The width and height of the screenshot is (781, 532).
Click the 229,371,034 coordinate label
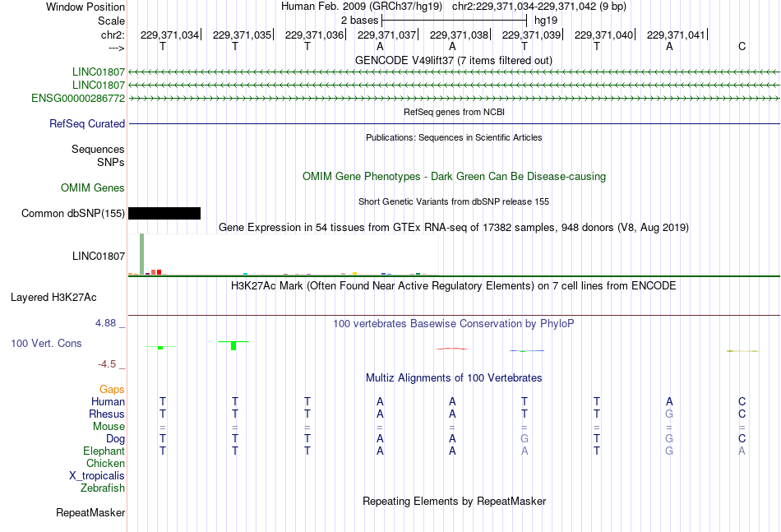169,35
